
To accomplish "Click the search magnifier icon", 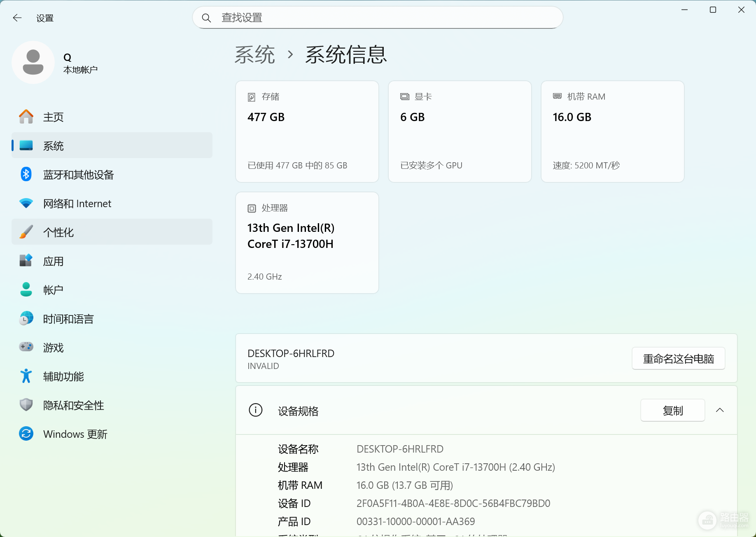I will 206,18.
